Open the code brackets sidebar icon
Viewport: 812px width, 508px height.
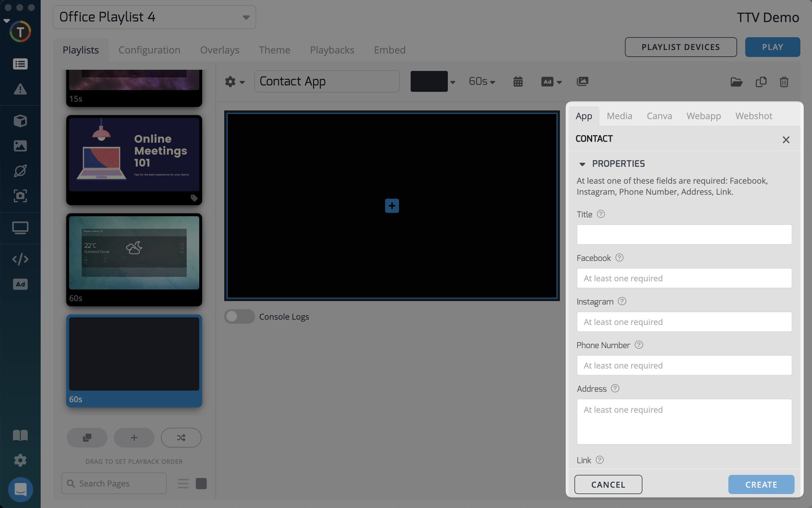pos(20,259)
